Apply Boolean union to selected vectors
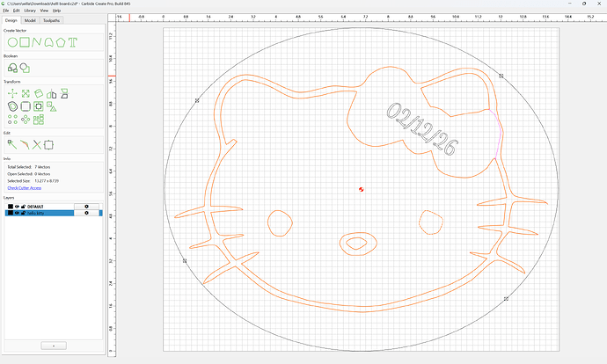607x364 pixels. pos(12,68)
